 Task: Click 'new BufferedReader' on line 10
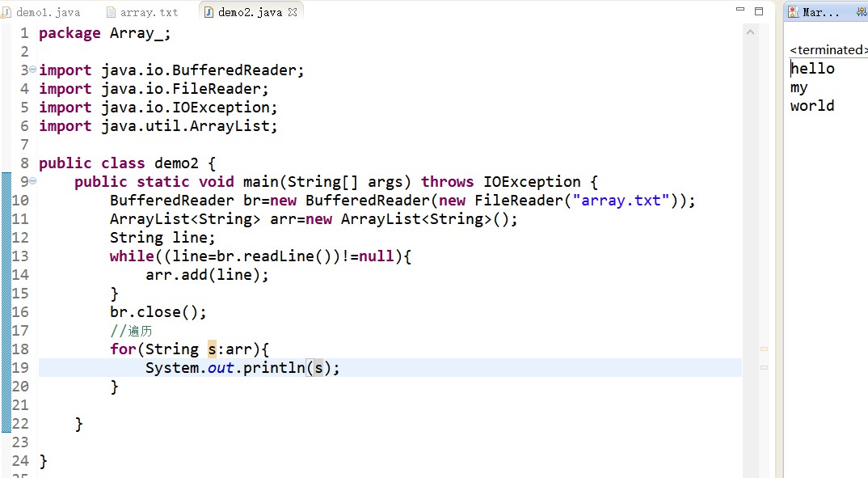pos(350,201)
